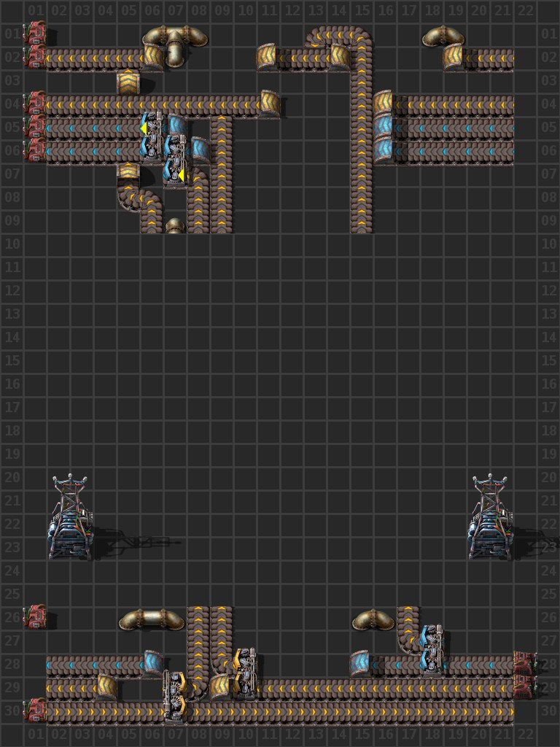This screenshot has width=560, height=747.
Task: Click the curved belt at column 17 row 27
Action: coord(408,640)
